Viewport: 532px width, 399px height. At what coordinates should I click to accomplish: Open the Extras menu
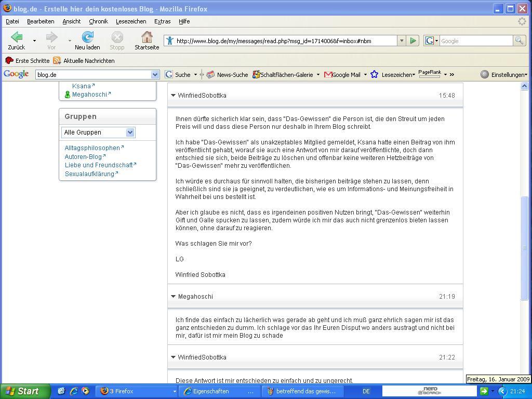(x=163, y=21)
